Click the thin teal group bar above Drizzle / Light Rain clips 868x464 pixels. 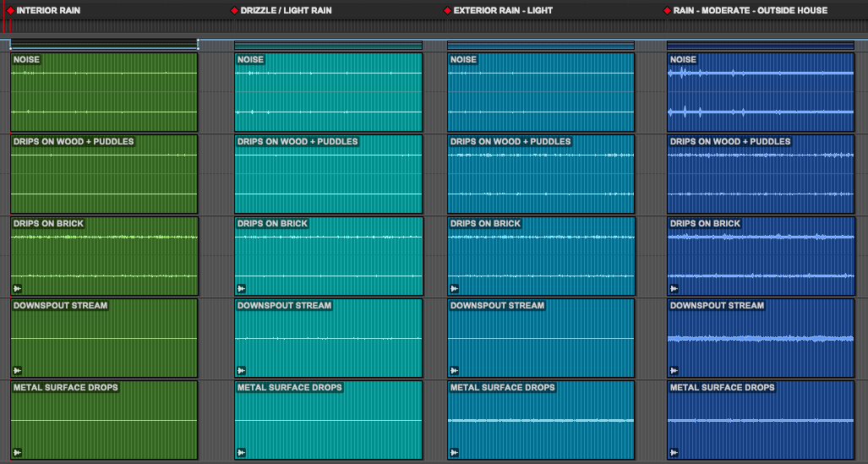pos(328,46)
